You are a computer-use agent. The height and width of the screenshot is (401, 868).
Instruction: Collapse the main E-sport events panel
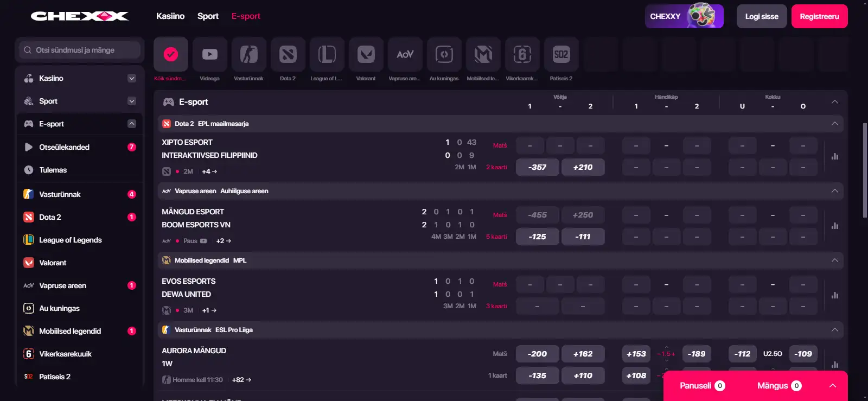pyautogui.click(x=835, y=102)
